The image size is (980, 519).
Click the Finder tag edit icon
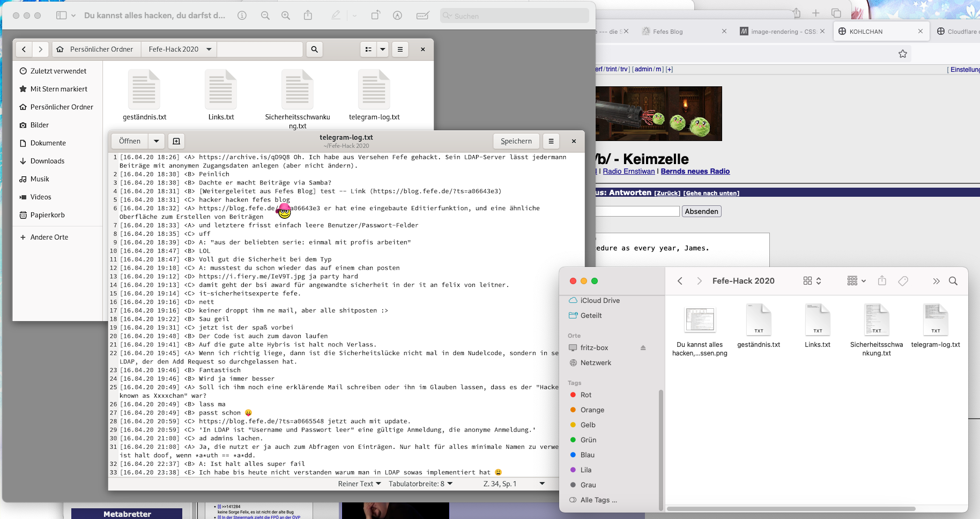click(903, 281)
